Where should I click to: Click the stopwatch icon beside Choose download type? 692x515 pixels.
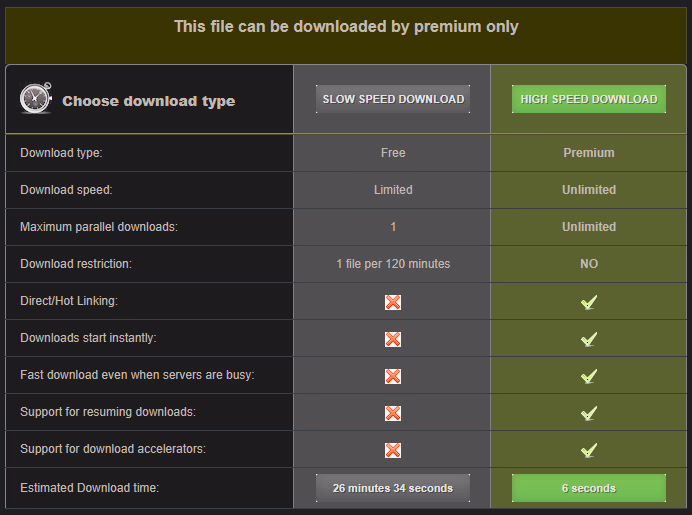click(x=37, y=99)
